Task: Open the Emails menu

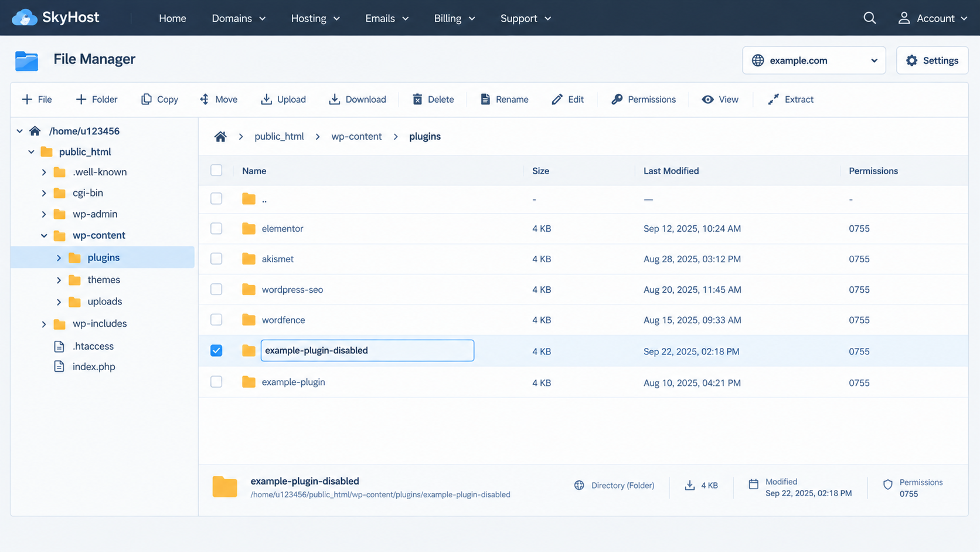Action: point(387,18)
